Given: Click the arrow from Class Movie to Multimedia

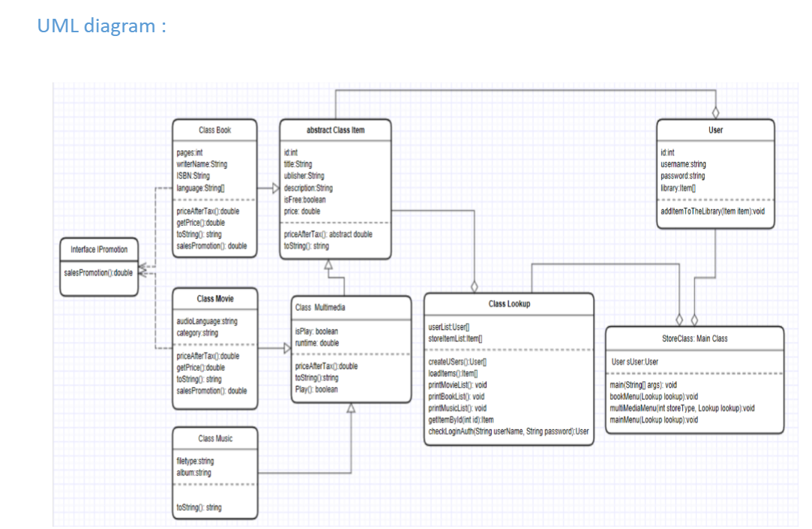Looking at the screenshot, I should point(286,347).
